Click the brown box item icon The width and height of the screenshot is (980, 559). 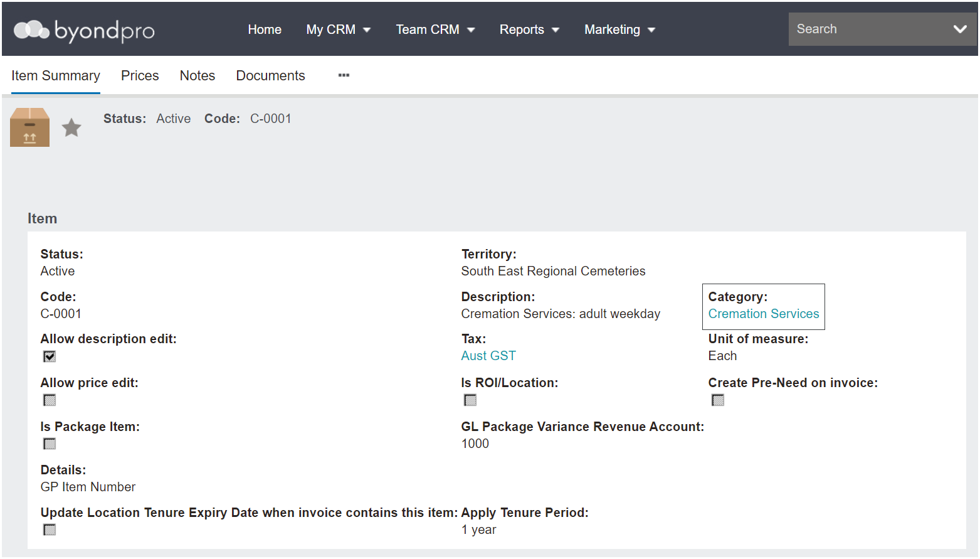point(29,127)
